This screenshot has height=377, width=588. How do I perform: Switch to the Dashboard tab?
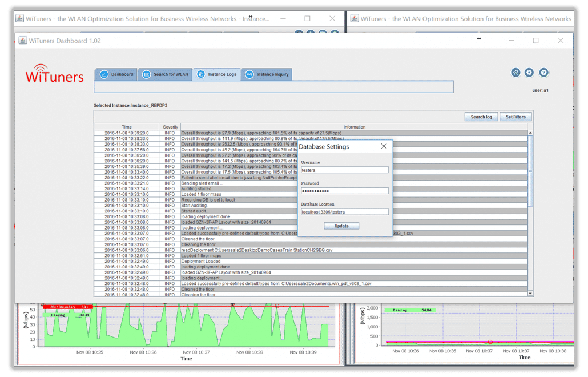point(116,74)
